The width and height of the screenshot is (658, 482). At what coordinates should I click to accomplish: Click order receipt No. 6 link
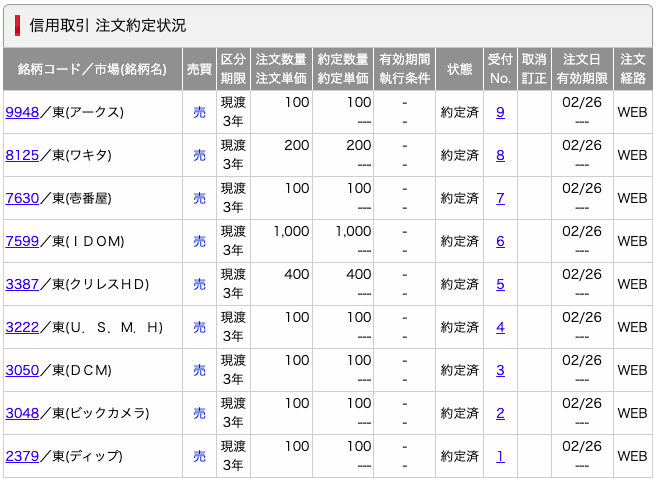pyautogui.click(x=500, y=241)
